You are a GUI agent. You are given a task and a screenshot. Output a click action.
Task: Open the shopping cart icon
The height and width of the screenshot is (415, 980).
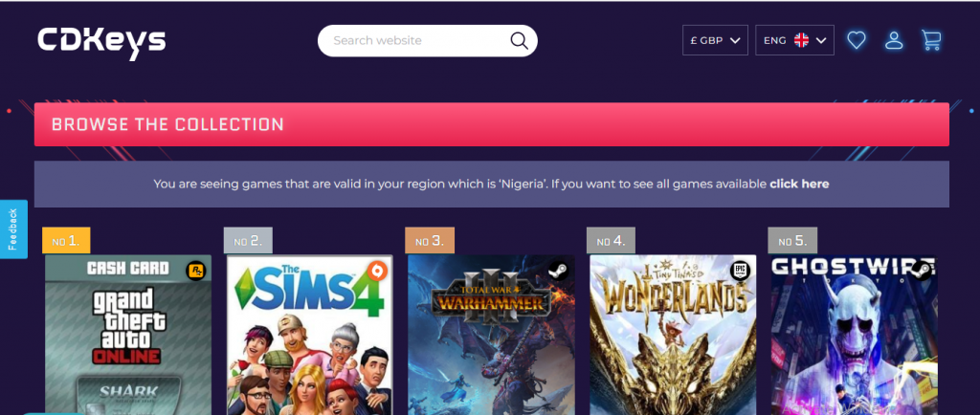[x=930, y=40]
